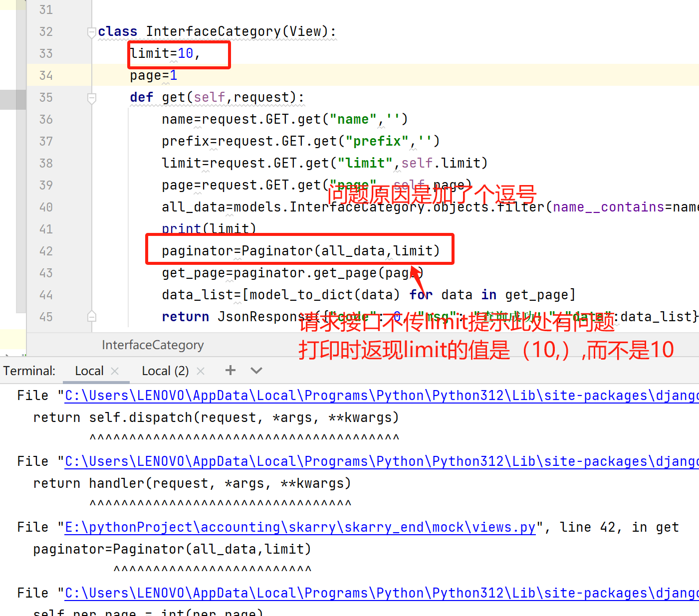This screenshot has height=616, width=699.
Task: Close the Local terminal tab
Action: tap(115, 371)
